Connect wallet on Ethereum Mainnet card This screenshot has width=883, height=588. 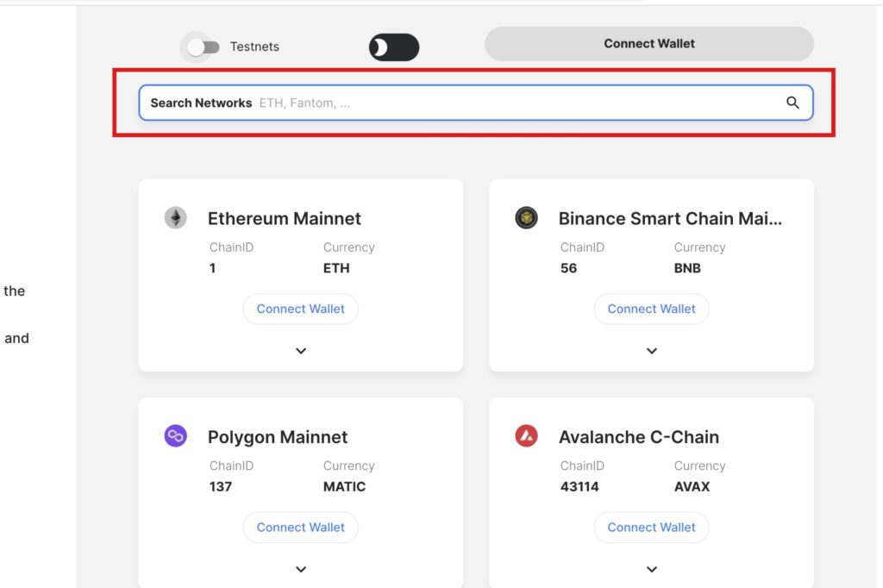301,309
